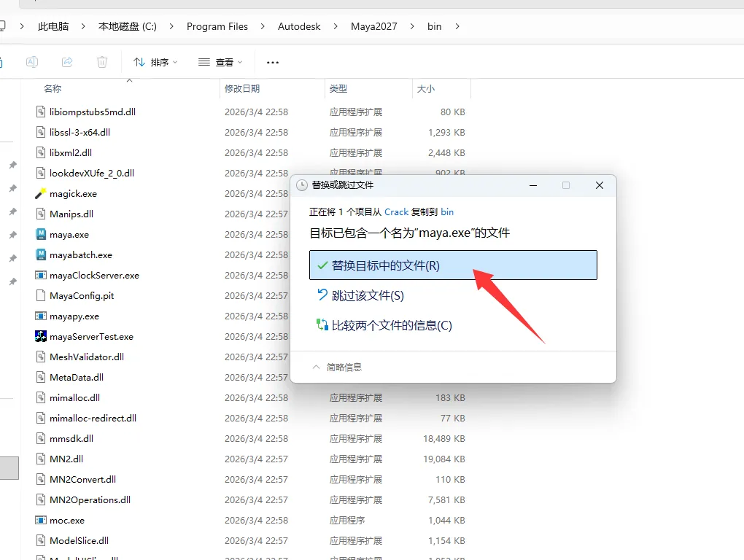The height and width of the screenshot is (560, 744).
Task: Go to bin breadcrumb
Action: (x=434, y=26)
